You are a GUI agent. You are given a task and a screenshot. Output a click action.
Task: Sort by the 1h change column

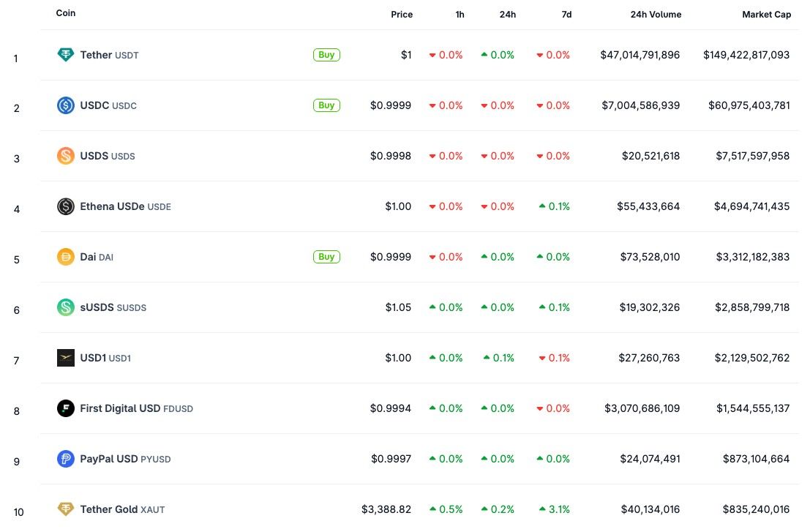tap(460, 15)
